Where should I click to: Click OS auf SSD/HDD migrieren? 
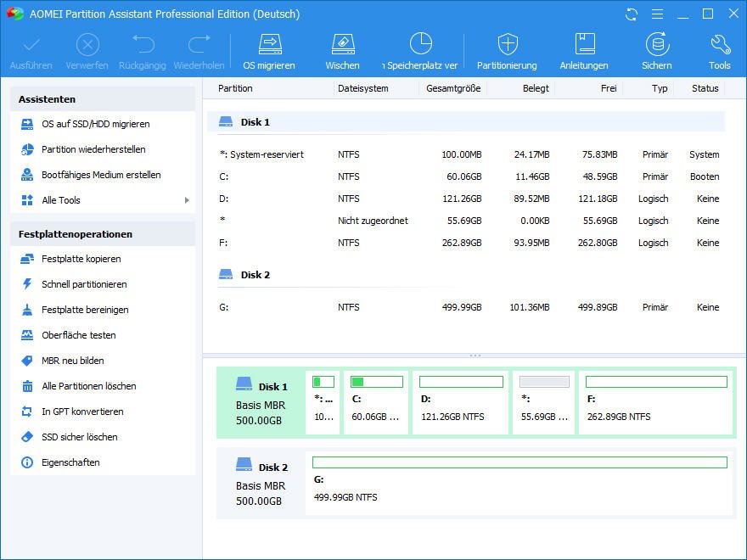pos(95,124)
